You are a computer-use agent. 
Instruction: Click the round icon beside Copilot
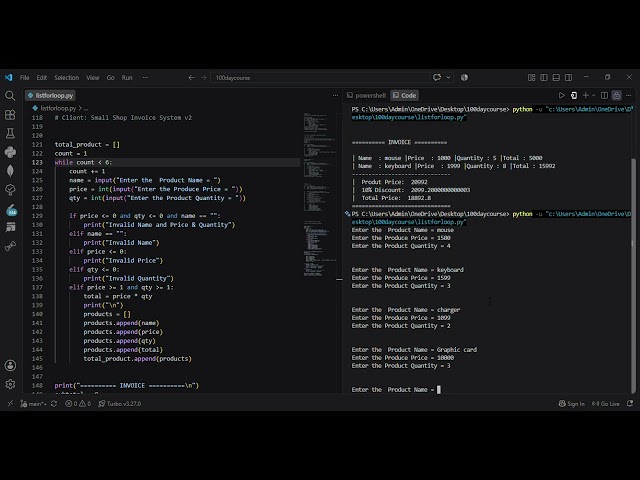[464, 78]
